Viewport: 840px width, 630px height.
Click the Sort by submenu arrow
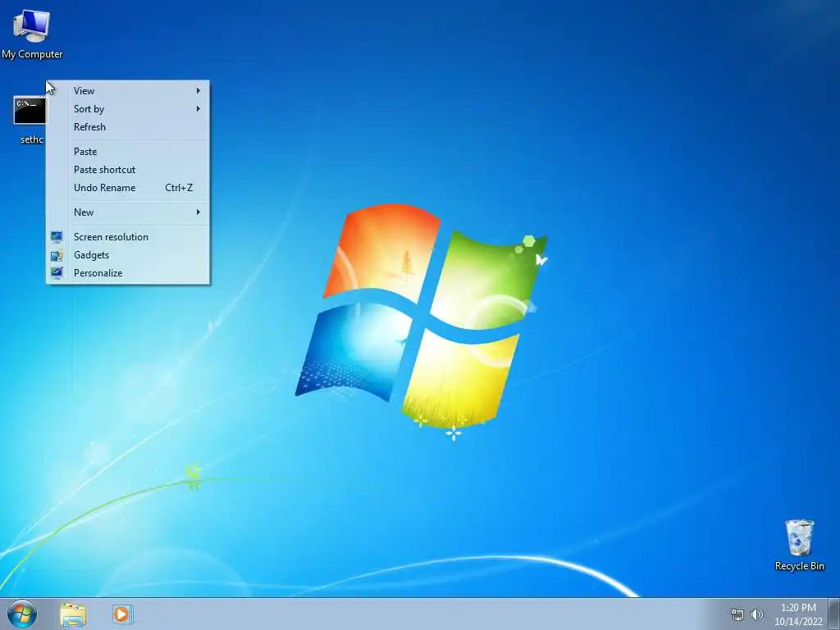[x=199, y=109]
